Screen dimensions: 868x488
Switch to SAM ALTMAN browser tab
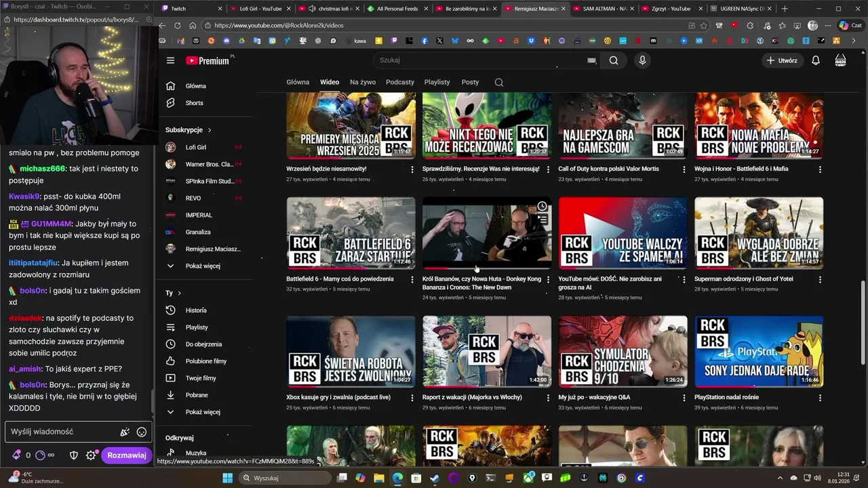tap(604, 9)
